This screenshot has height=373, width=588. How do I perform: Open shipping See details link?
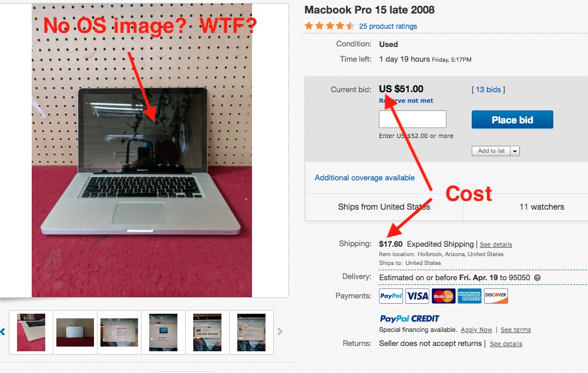[496, 244]
